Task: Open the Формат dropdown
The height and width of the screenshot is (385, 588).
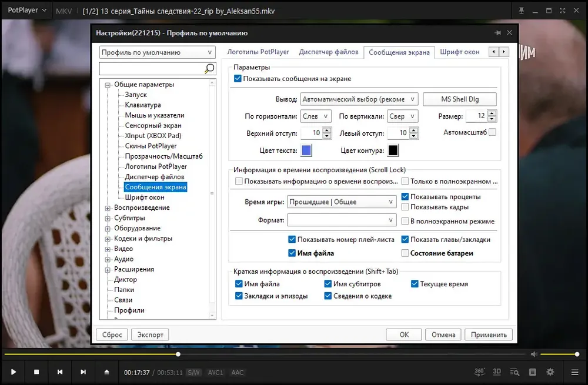Action: (x=342, y=220)
